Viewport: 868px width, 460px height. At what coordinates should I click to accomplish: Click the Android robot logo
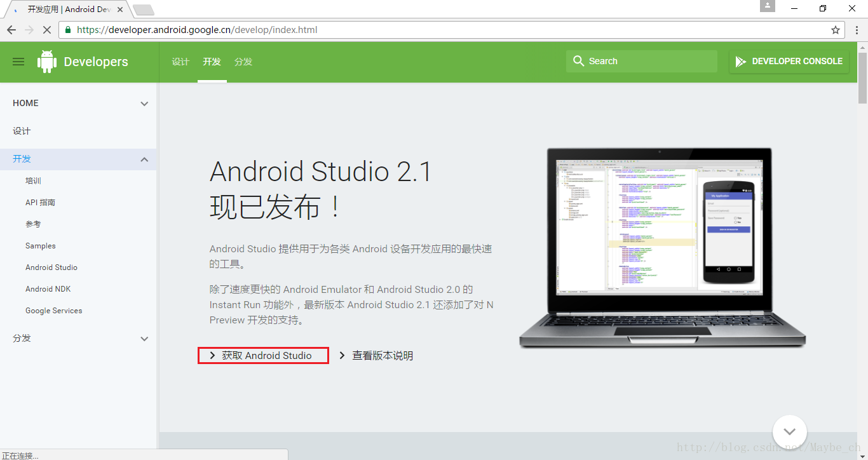47,62
